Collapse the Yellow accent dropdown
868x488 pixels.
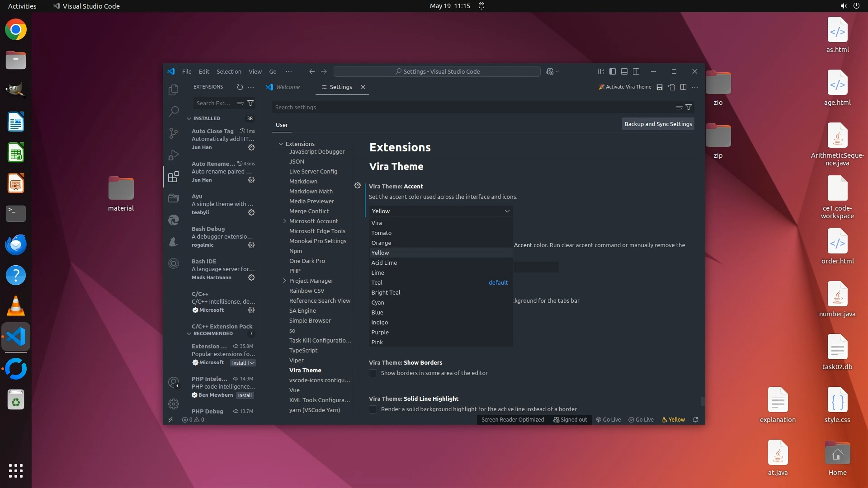coord(507,211)
